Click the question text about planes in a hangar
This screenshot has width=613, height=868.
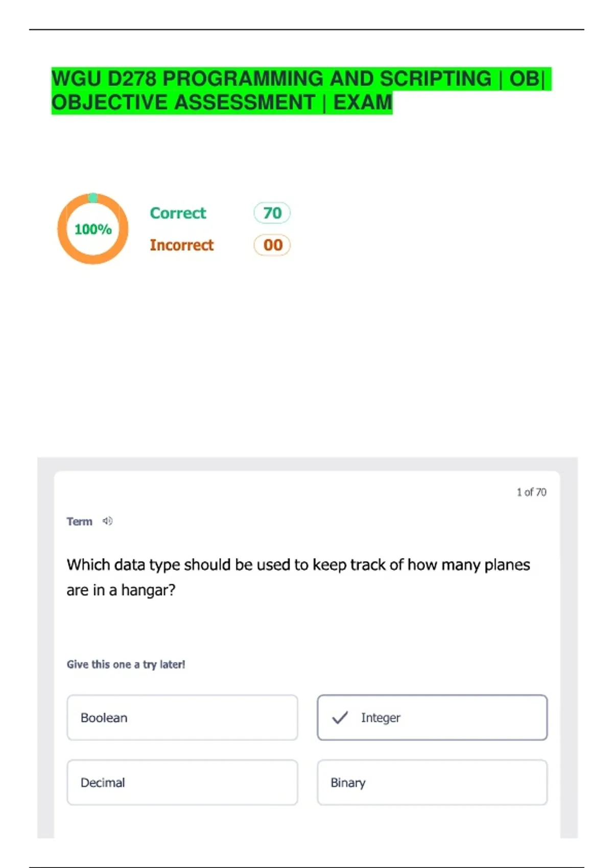point(298,565)
